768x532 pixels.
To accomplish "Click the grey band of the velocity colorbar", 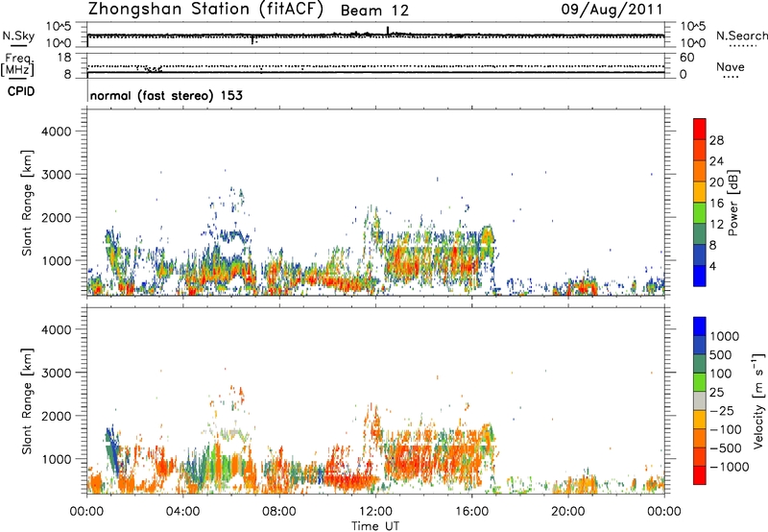I will click(x=700, y=401).
